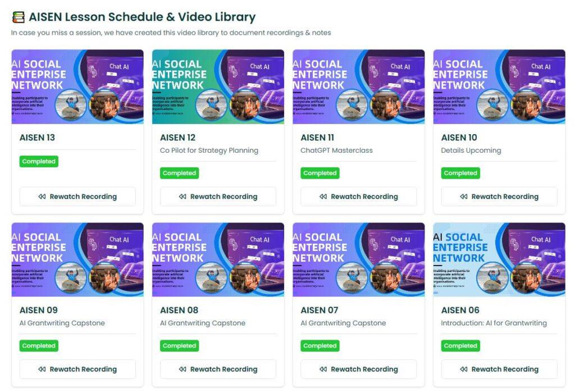Select the ChatGPT Masterclass subtitle text
This screenshot has height=392, width=575.
coord(336,151)
